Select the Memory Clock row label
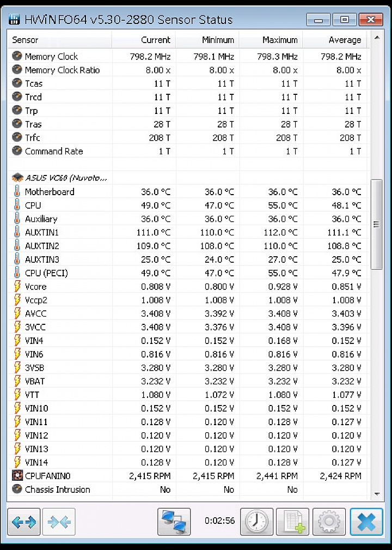The height and width of the screenshot is (550, 392). [51, 56]
